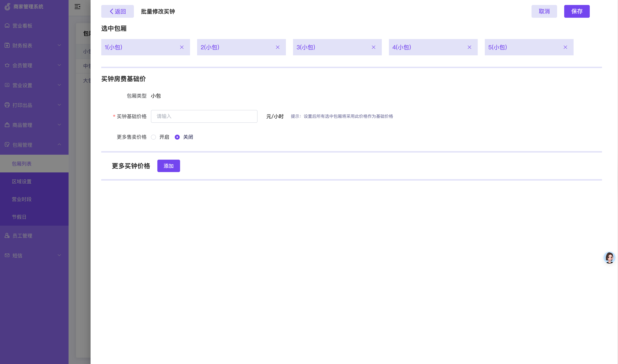Click the 批量修改买钟 page title
Viewport: 618px width, 364px height.
pos(158,12)
